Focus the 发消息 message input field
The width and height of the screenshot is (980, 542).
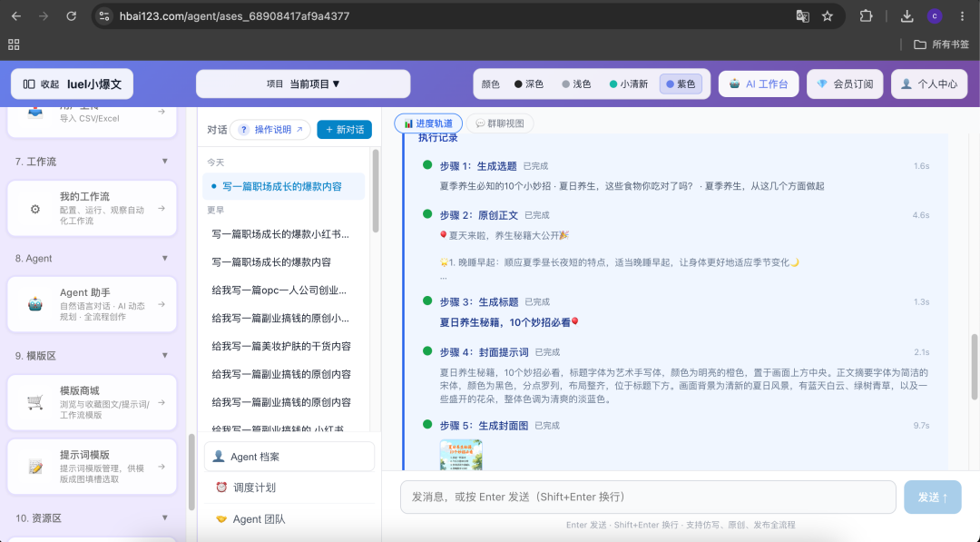[648, 497]
